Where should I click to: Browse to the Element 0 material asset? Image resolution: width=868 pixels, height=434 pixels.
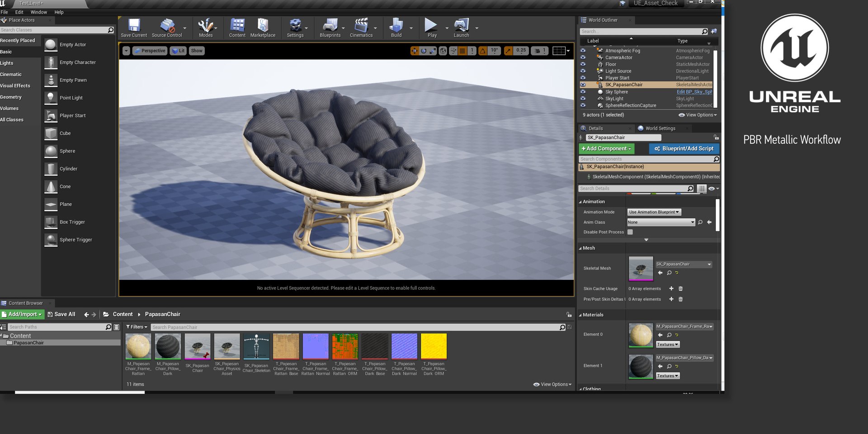(669, 335)
